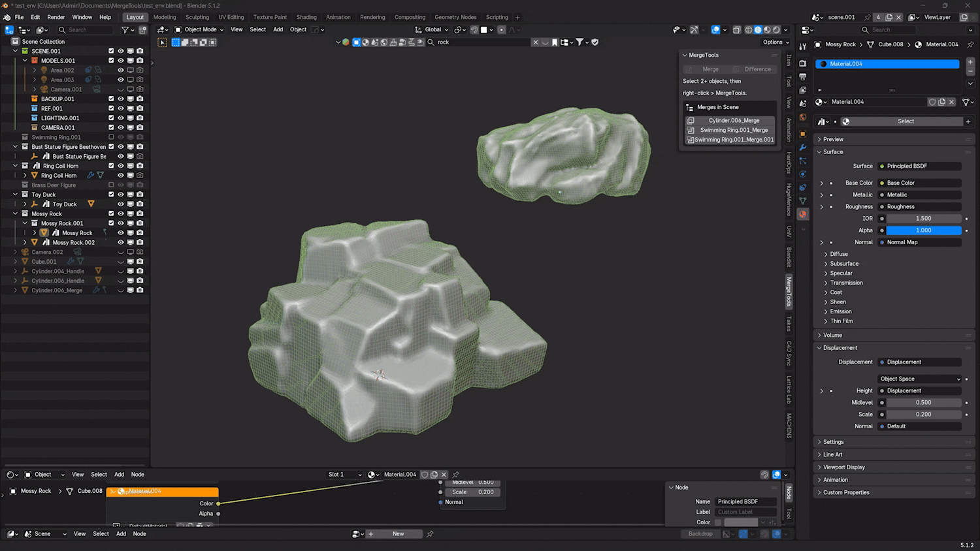Enable the Swimming Ring.001 collection checkbox
The height and width of the screenshot is (551, 980).
(111, 137)
